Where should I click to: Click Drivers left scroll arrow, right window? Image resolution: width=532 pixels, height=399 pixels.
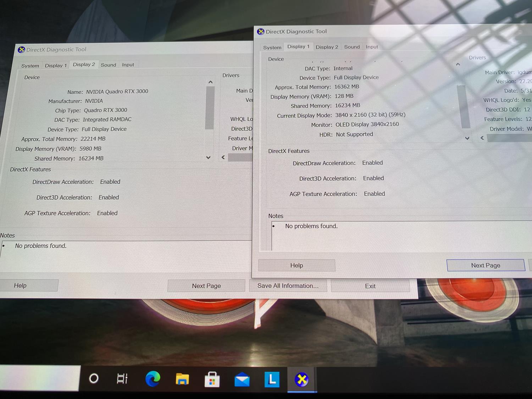tap(482, 138)
